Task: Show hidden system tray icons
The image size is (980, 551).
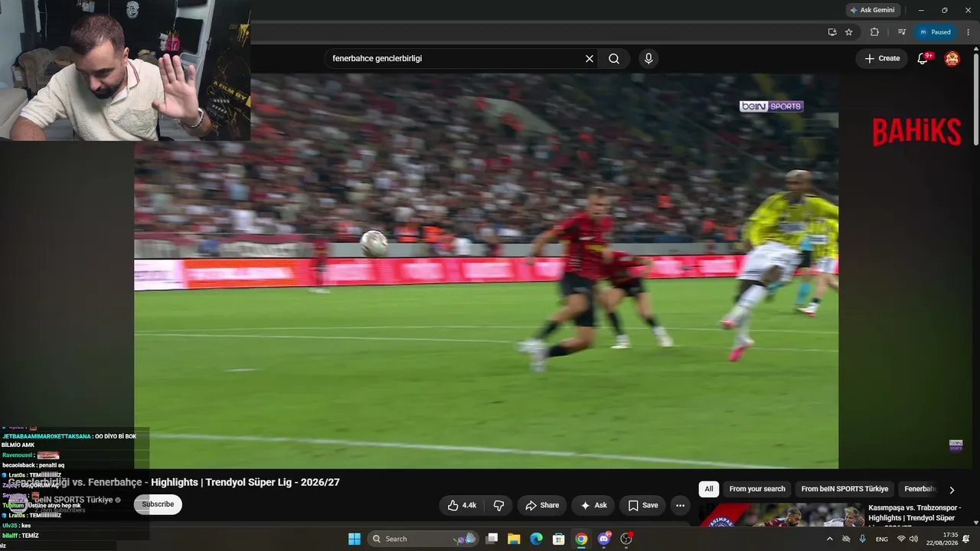Action: click(829, 539)
